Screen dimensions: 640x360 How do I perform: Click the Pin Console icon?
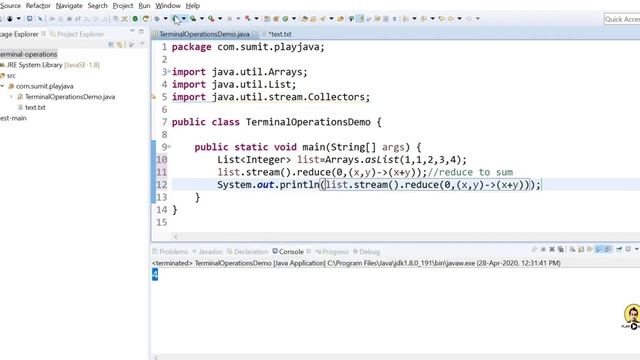click(619, 249)
